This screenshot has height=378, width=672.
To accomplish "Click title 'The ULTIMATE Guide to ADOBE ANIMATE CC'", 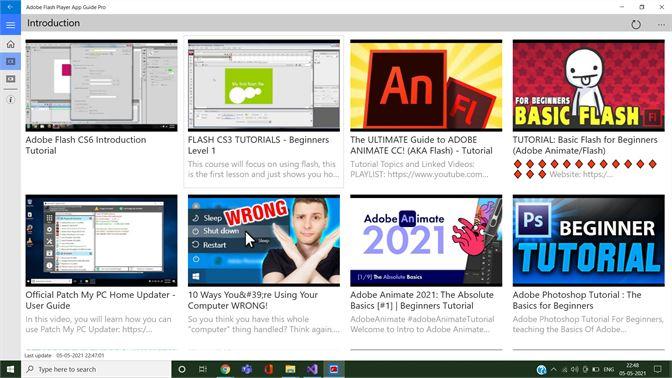I will click(x=421, y=145).
